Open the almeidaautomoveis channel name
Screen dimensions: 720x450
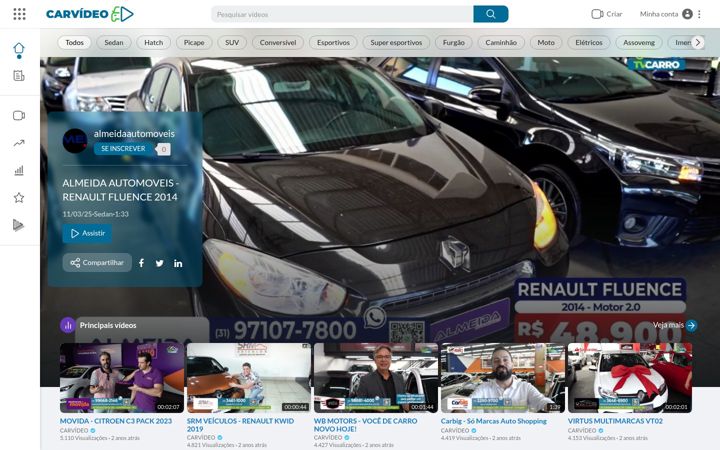coord(134,134)
